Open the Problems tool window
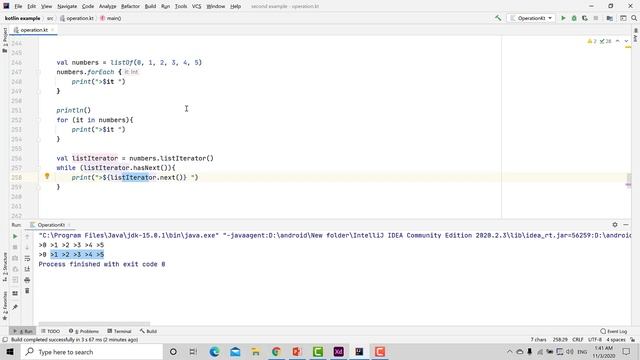Viewport: 640px width, 360px height. click(x=84, y=331)
